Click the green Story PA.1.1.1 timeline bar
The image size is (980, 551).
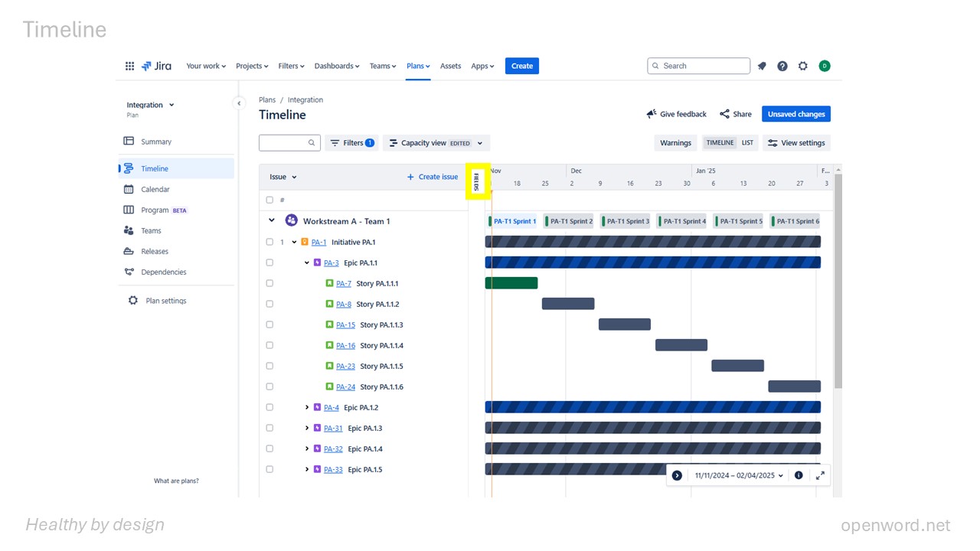pos(511,283)
